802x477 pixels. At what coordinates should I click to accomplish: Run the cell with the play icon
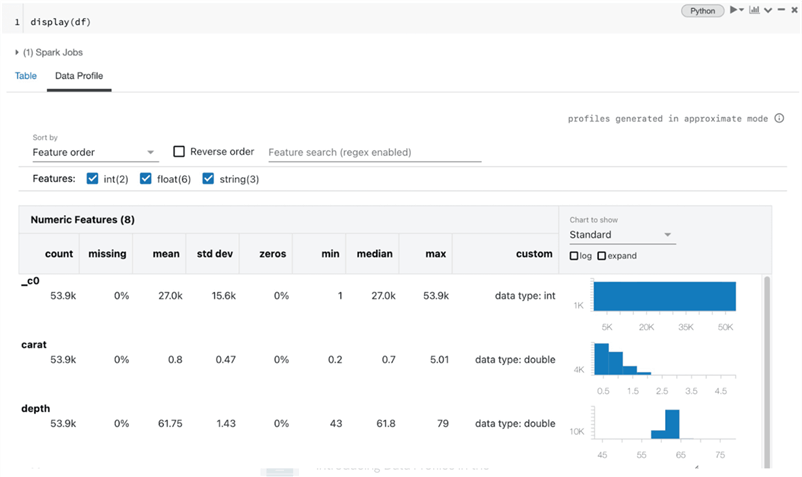click(735, 11)
